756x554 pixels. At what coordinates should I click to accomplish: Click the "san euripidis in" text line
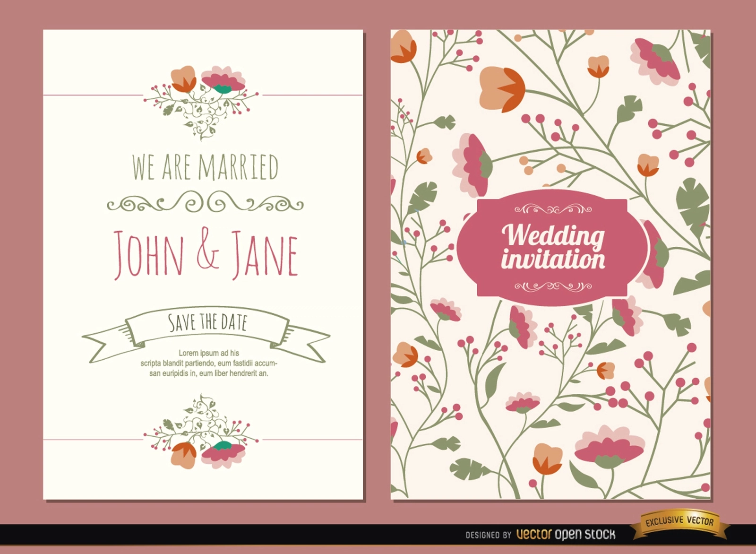point(209,373)
